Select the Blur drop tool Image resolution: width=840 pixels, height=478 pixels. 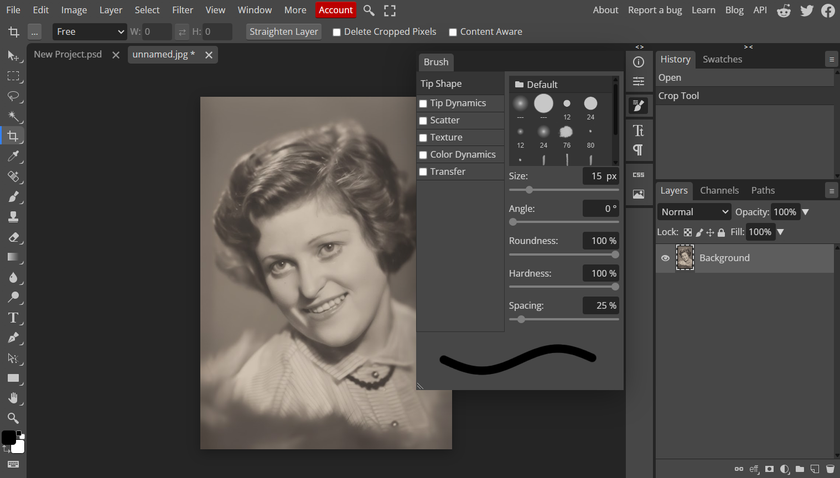click(x=13, y=277)
